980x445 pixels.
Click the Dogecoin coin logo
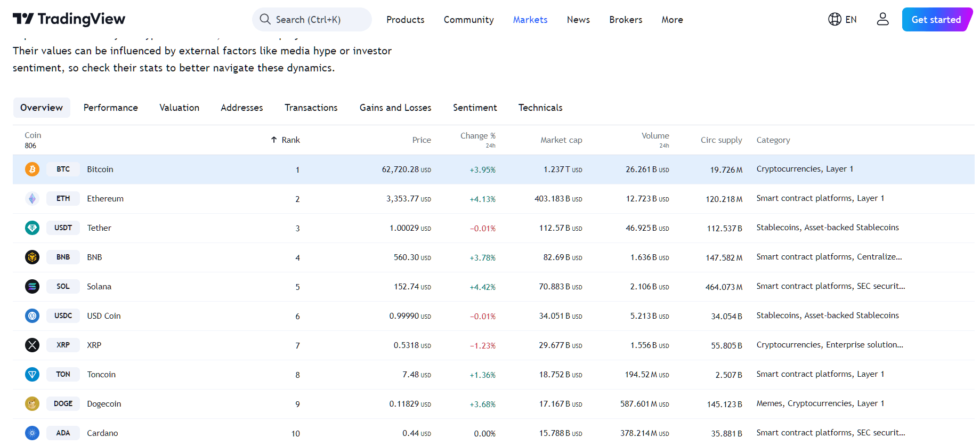coord(32,404)
